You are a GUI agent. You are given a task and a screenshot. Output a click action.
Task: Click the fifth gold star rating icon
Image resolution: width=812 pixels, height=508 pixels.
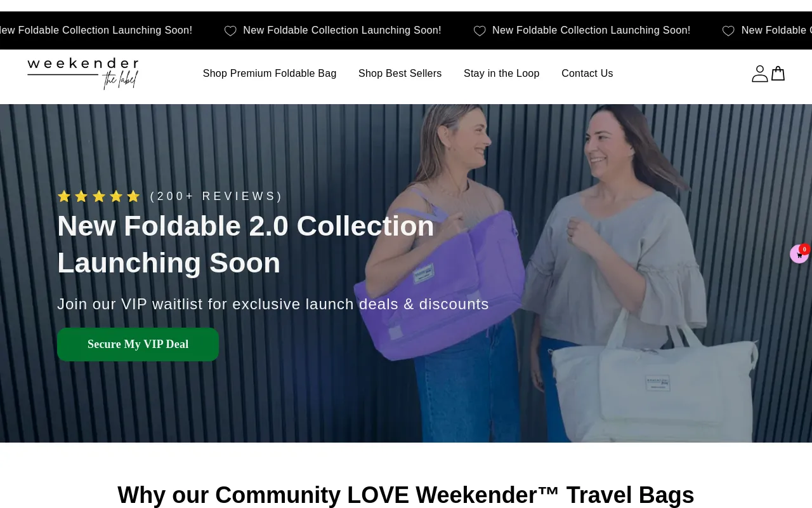(133, 196)
